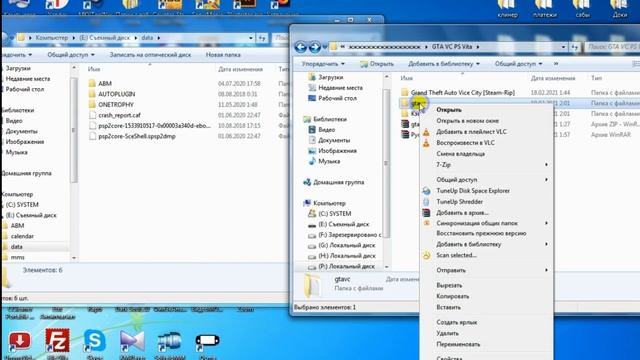Screen dimensions: 640x360
Task: Click refresh button in data window address bar
Action: [262, 38]
